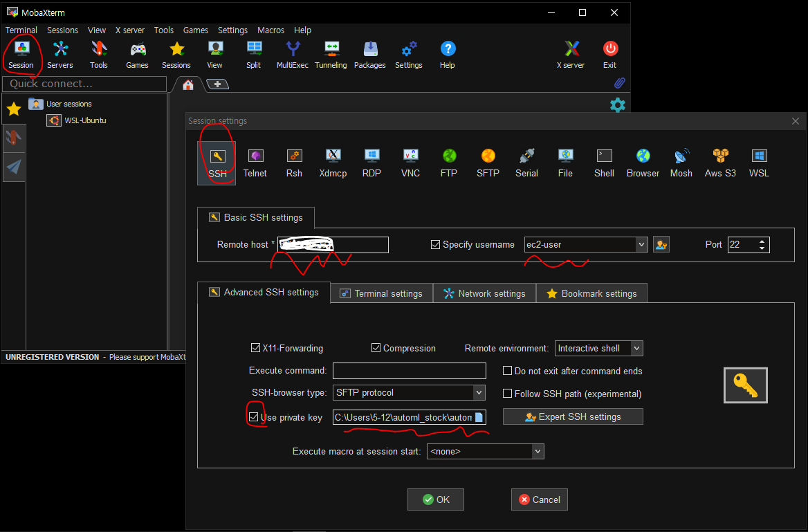Viewport: 808px width, 532px height.
Task: Click the large key image button
Action: (x=746, y=385)
